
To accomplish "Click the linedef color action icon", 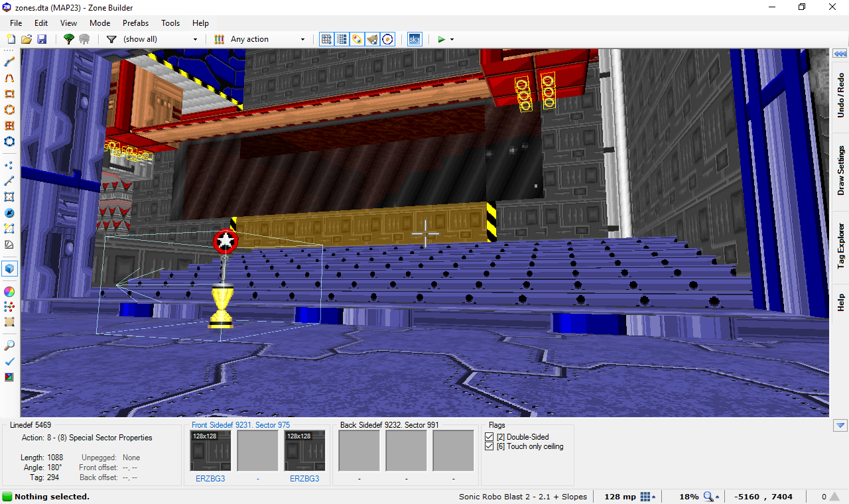I will pos(219,39).
